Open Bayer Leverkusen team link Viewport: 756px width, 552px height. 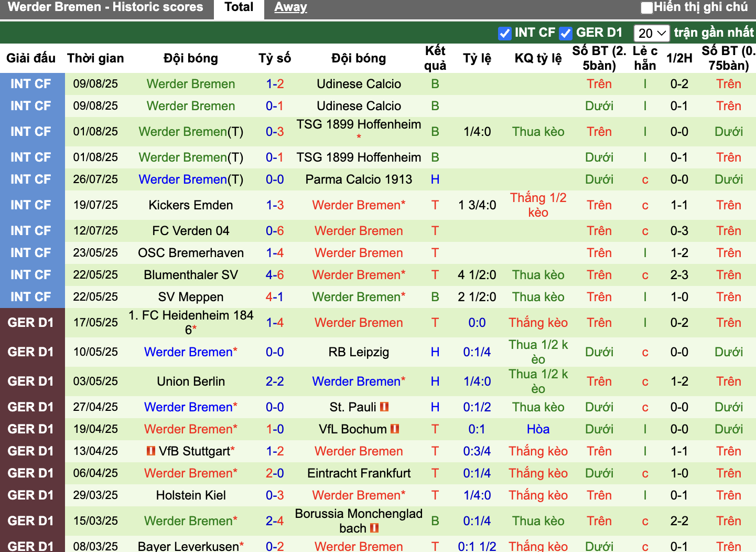[188, 546]
